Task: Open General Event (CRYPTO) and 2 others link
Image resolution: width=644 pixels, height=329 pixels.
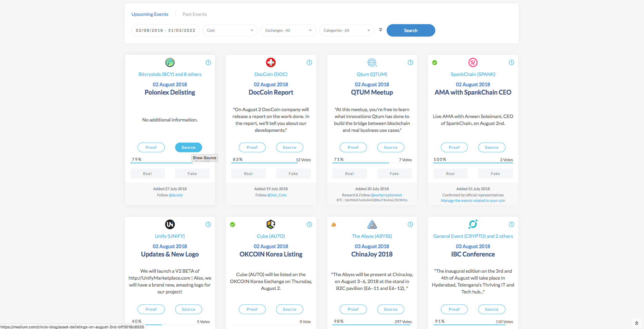Action: (x=473, y=236)
